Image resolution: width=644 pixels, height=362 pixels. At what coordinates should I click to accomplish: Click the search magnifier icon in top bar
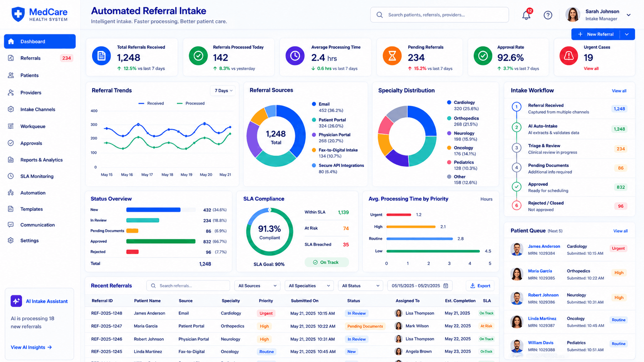380,15
